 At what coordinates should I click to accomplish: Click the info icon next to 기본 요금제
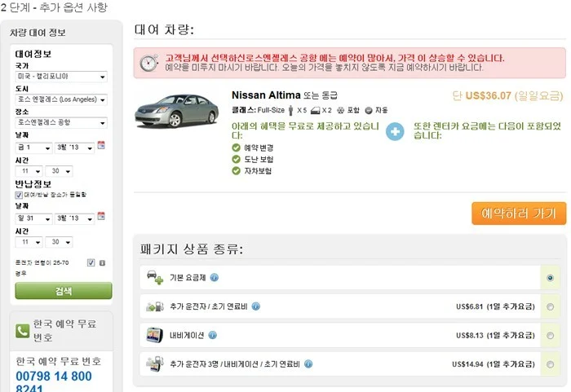pyautogui.click(x=215, y=277)
